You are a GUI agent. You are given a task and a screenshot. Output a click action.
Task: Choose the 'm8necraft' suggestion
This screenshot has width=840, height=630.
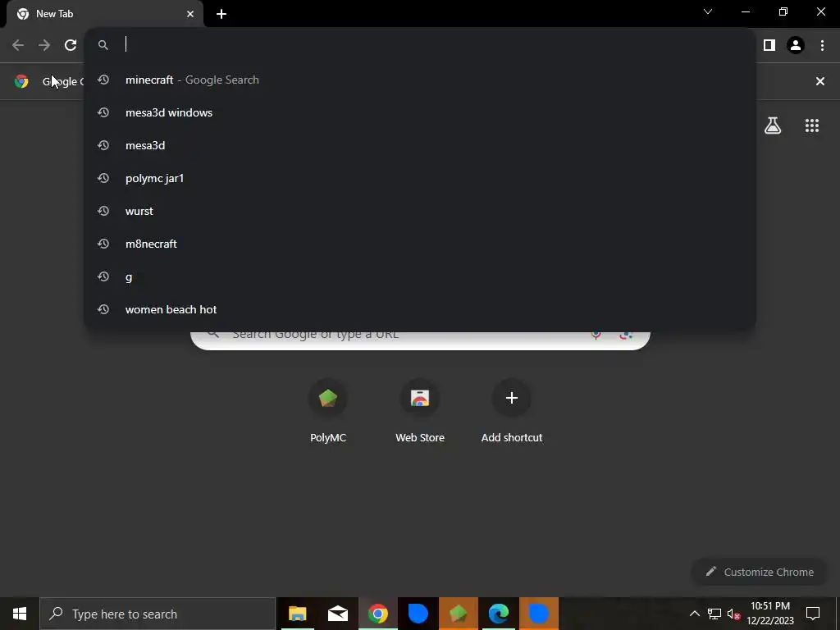(x=419, y=244)
